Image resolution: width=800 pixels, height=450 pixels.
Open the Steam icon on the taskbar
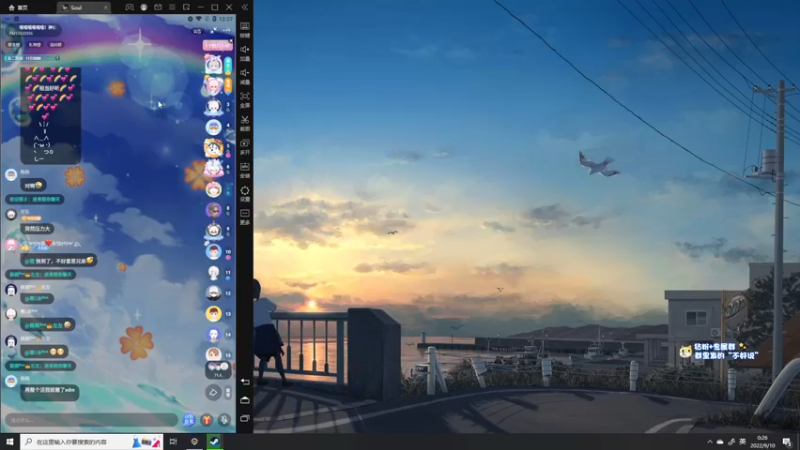click(x=214, y=442)
